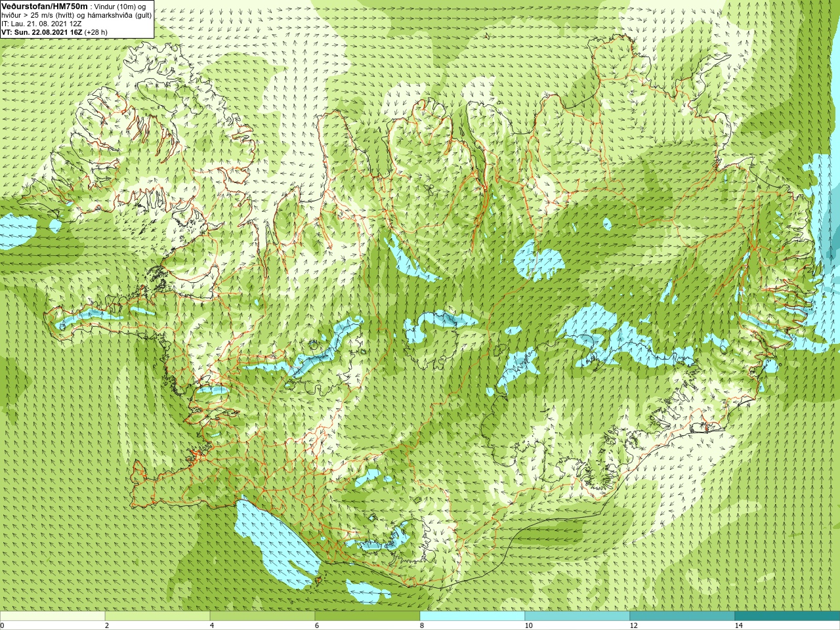Click the '4' label on the wind scale

click(x=213, y=625)
